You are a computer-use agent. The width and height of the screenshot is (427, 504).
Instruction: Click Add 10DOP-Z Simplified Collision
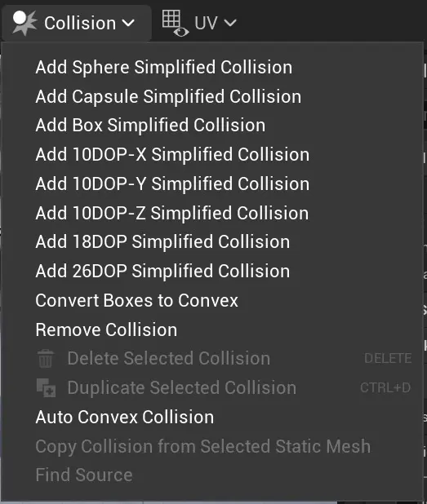[172, 214]
